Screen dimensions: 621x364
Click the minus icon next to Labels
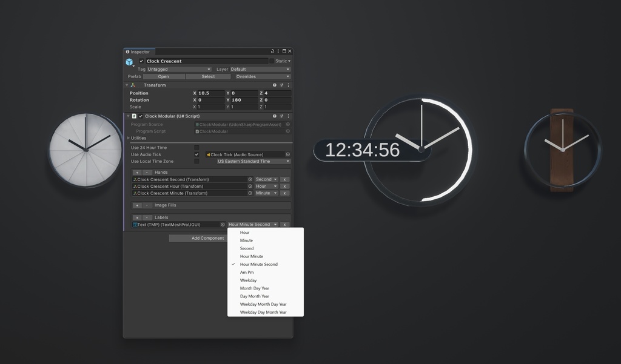(146, 217)
